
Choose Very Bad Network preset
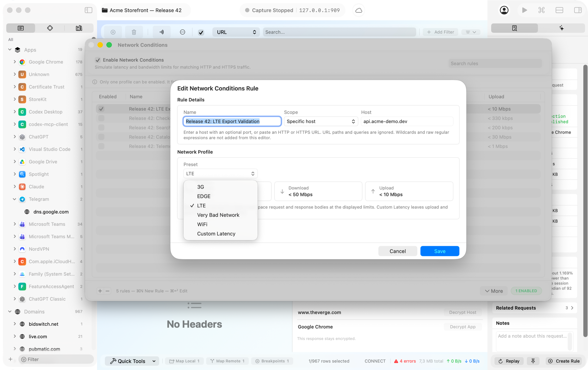220,215
